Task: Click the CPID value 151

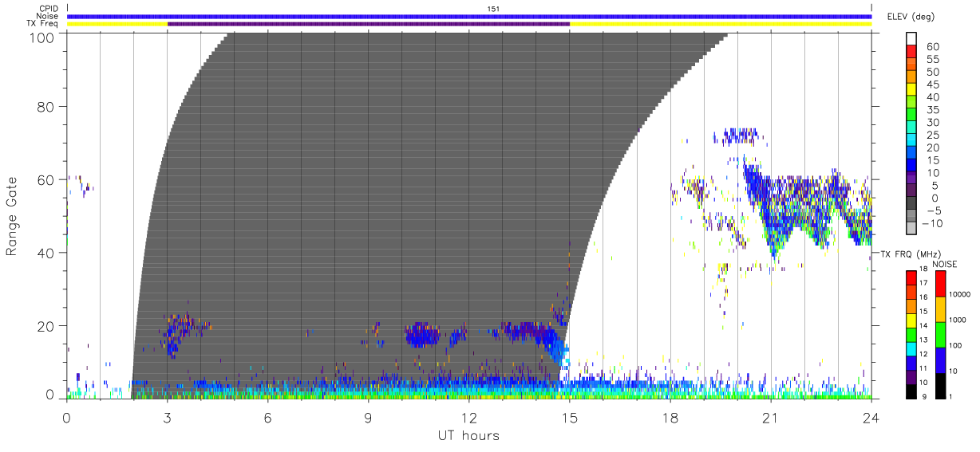Action: click(492, 9)
